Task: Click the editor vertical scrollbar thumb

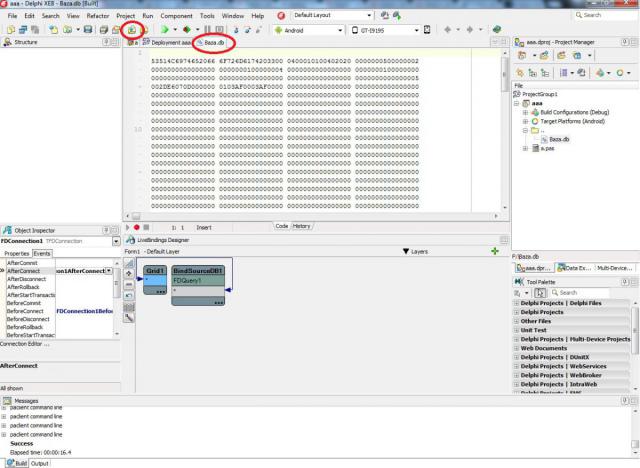Action: (x=504, y=73)
